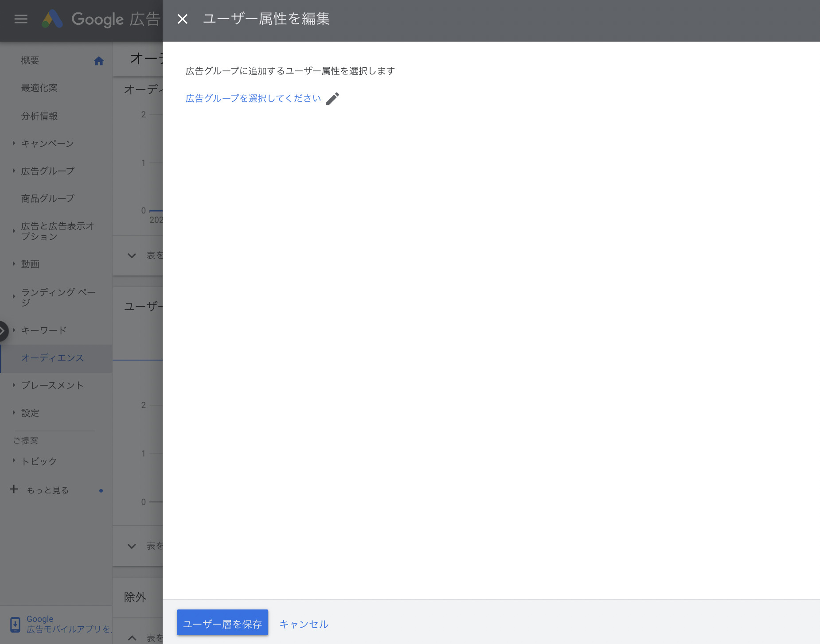Click the pencil icon to edit ad group
Viewport: 820px width, 644px height.
click(x=333, y=98)
